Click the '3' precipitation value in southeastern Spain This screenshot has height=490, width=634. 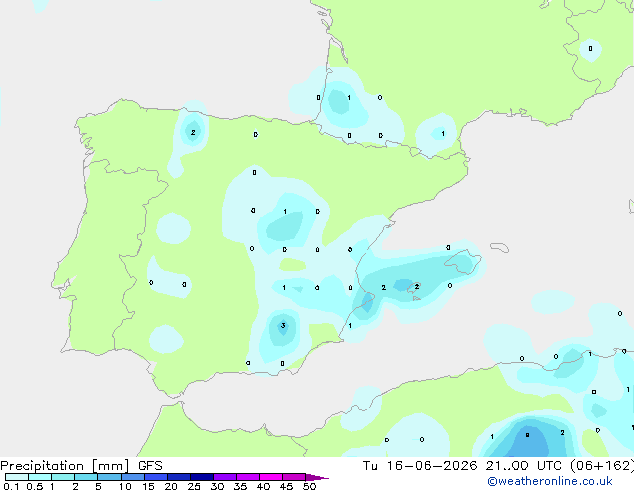[283, 325]
